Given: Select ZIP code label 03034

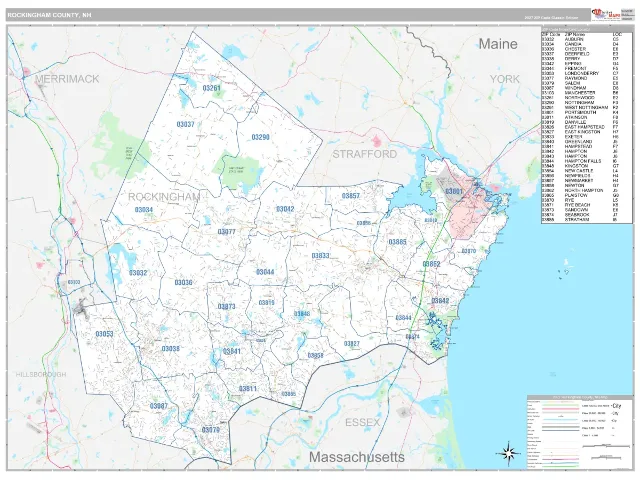Looking at the screenshot, I should (144, 210).
